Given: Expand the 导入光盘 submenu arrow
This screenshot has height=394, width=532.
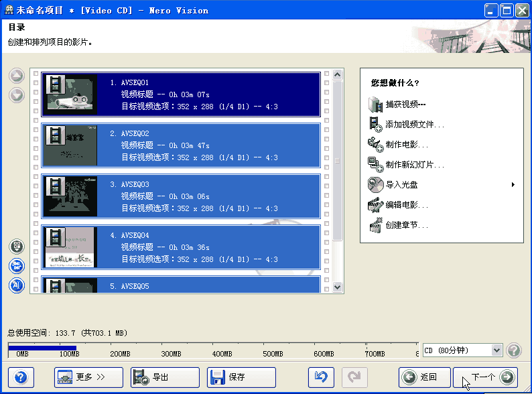Looking at the screenshot, I should (x=513, y=184).
